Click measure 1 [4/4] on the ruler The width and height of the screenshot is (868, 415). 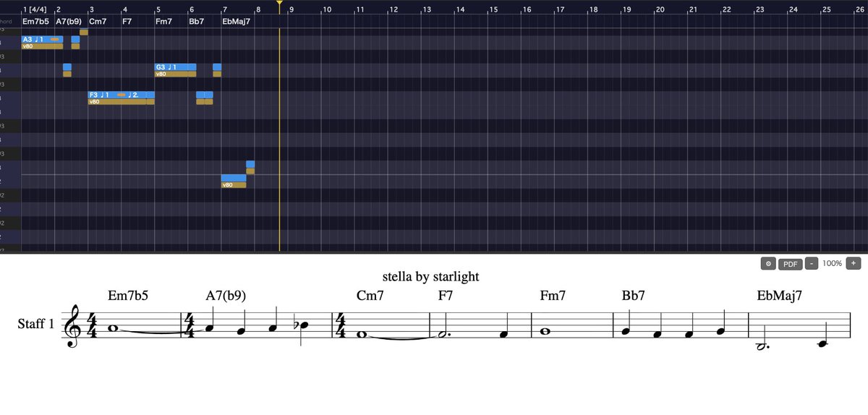[35, 9]
